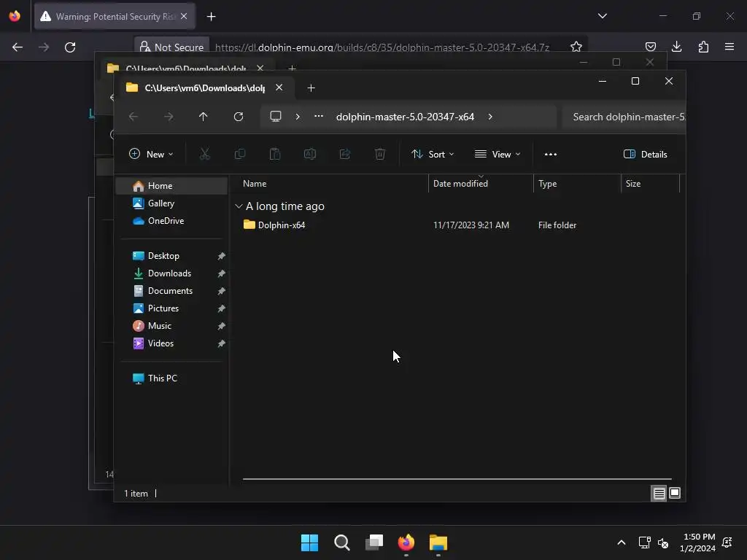747x560 pixels.
Task: Open Firefox application hamburger menu
Action: click(729, 47)
